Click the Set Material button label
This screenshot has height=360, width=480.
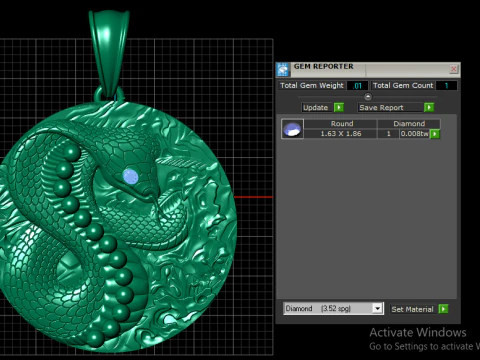[x=412, y=309]
